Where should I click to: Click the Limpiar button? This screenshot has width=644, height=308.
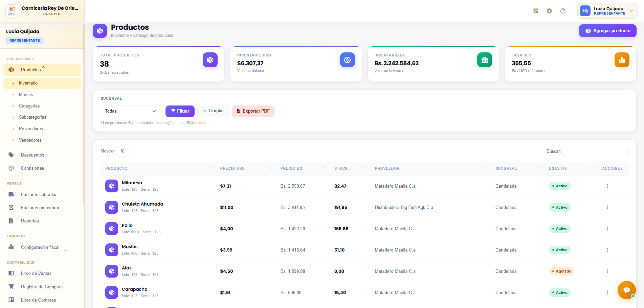click(x=213, y=111)
